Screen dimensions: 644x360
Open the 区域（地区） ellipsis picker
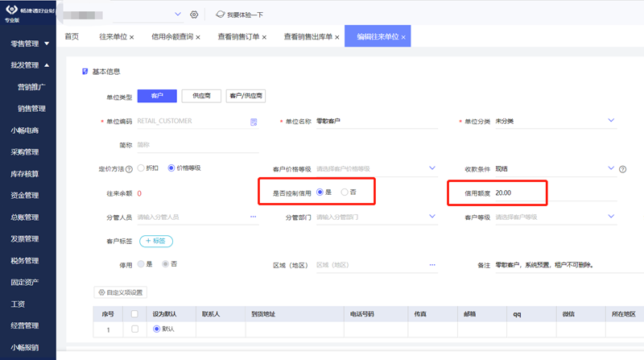[x=432, y=265]
